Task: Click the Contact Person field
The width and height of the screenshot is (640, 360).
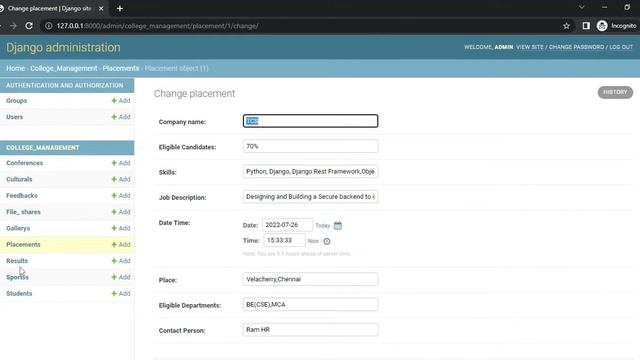Action: pos(310,330)
